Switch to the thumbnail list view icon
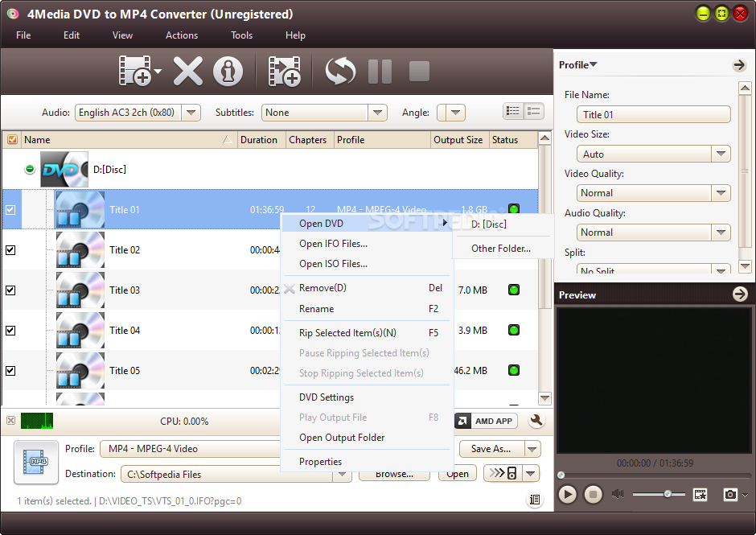The width and height of the screenshot is (756, 535). click(x=534, y=112)
